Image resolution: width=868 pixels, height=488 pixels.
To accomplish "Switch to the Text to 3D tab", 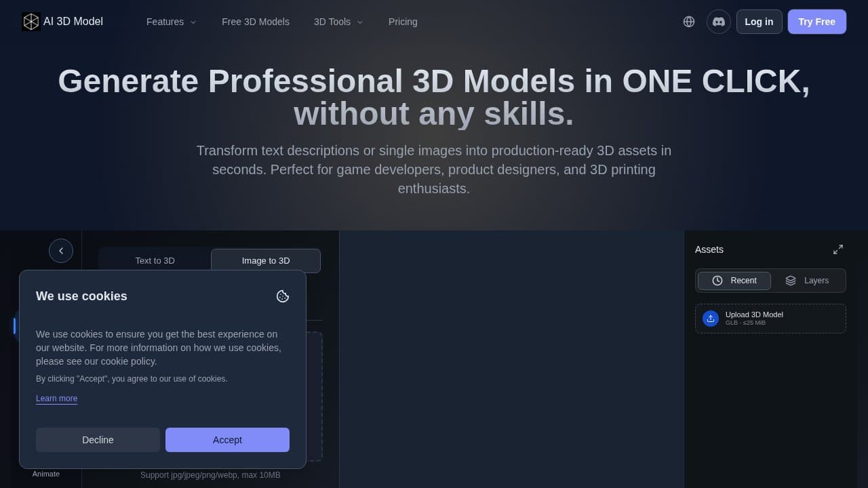I will click(155, 261).
